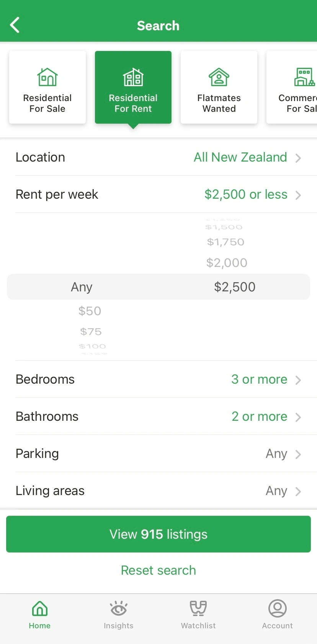
Task: Expand the Location chevron
Action: (298, 158)
